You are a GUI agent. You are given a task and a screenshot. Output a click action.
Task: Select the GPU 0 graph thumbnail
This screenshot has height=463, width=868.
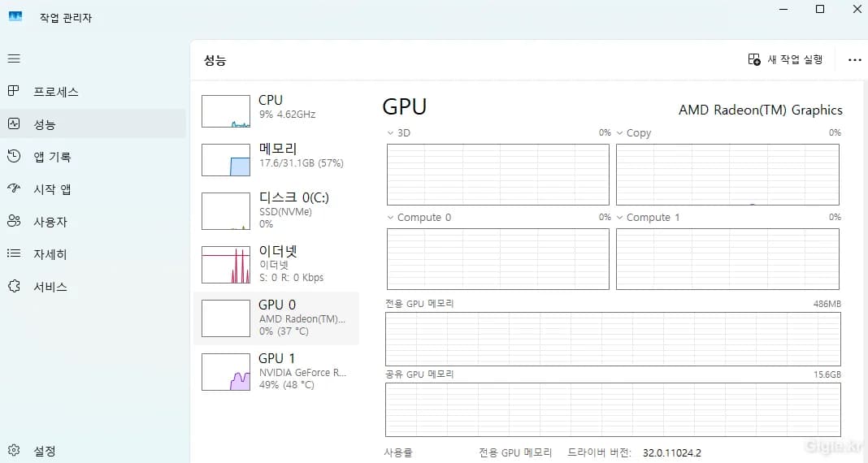226,318
